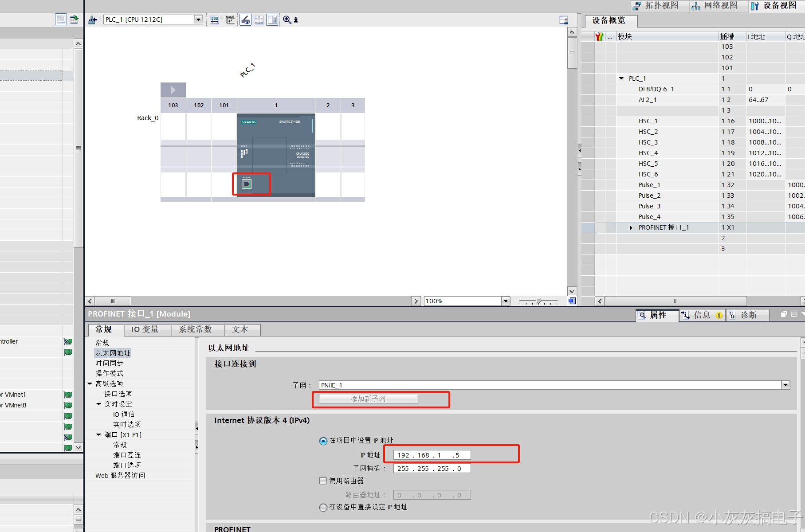Select the 设备视图 tab
805x532 pixels.
[777, 6]
